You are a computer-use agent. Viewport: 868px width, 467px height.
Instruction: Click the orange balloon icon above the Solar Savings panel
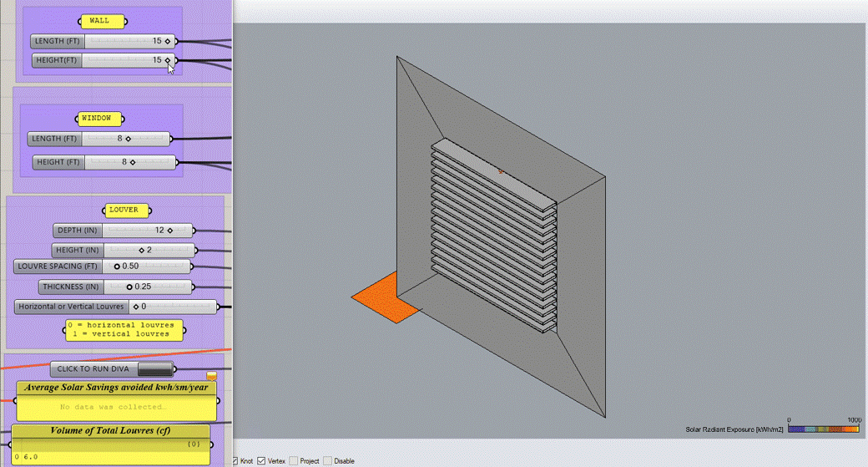click(211, 377)
